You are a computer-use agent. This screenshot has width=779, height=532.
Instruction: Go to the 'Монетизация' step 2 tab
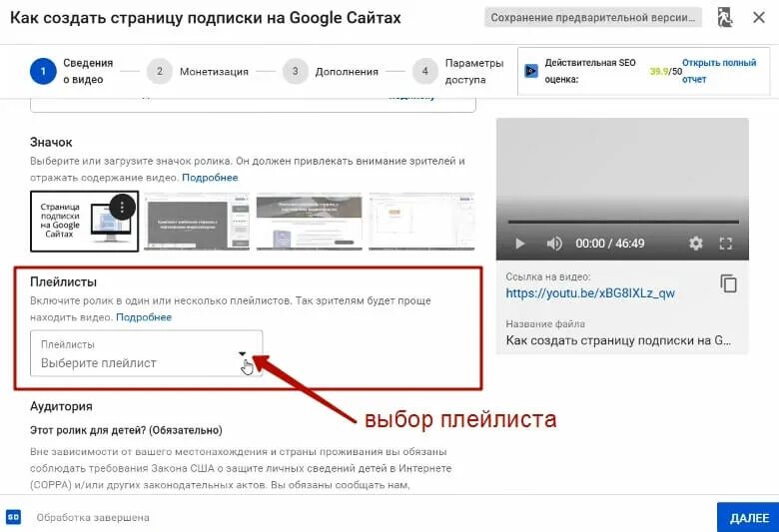(197, 72)
